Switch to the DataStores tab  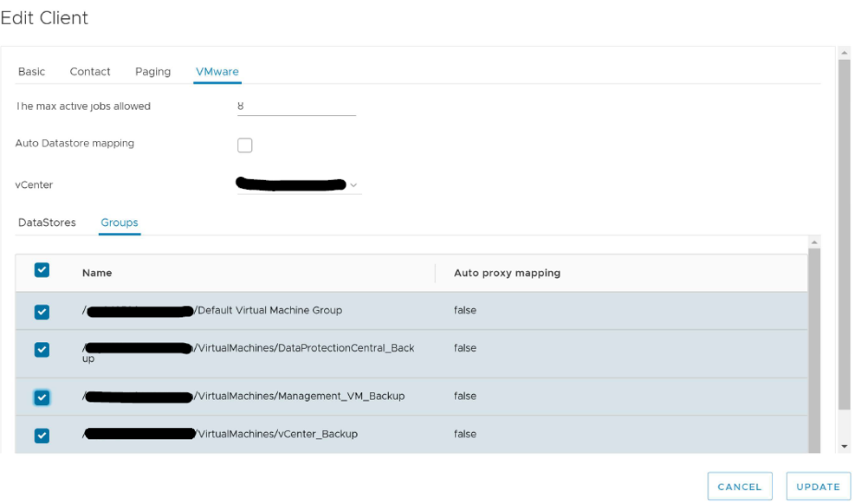coord(47,223)
